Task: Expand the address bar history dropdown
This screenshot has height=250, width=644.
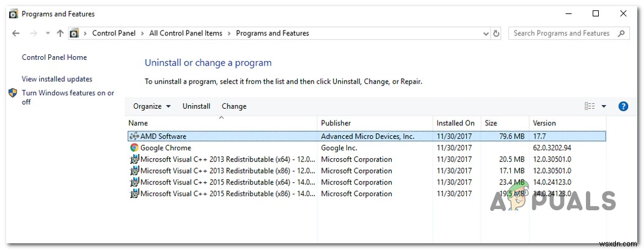Action: [x=486, y=34]
